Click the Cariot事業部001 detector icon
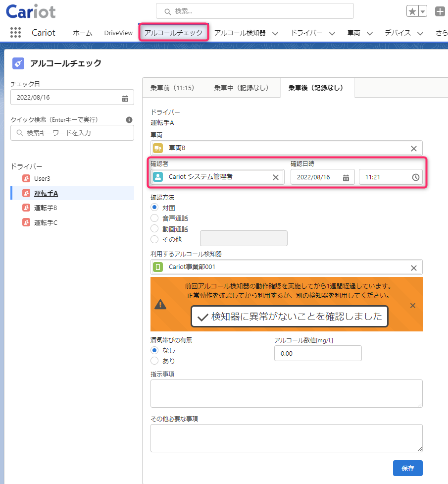448x484 pixels. (x=158, y=267)
